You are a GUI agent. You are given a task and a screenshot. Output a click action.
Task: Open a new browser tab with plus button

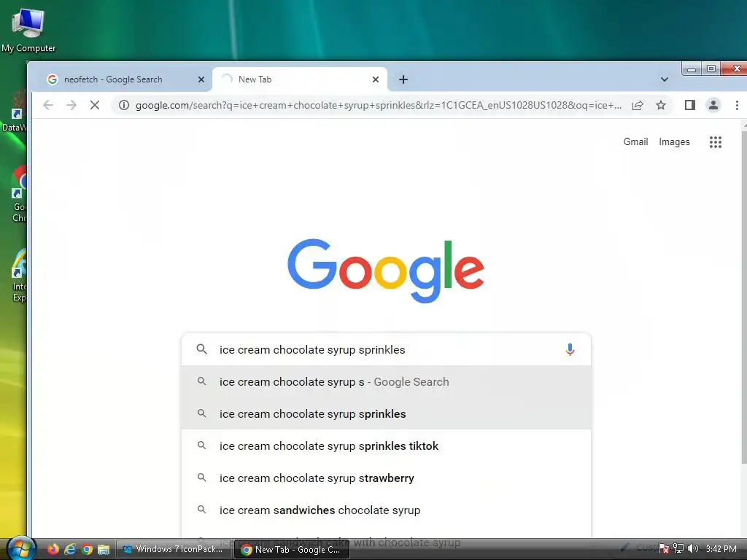click(x=403, y=79)
